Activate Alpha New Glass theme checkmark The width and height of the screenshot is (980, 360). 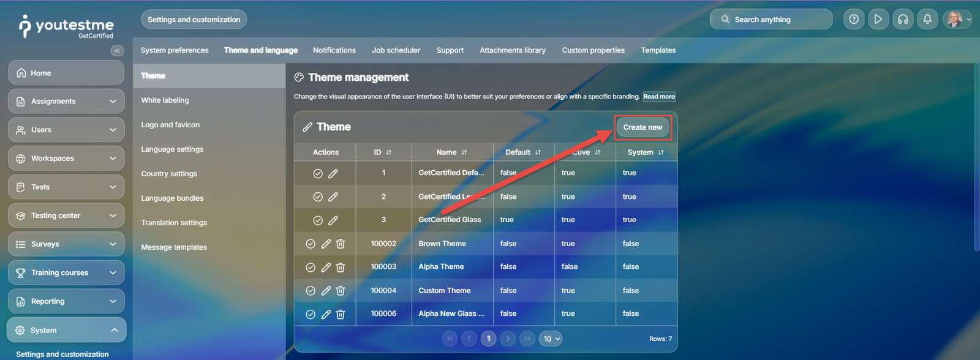point(311,314)
